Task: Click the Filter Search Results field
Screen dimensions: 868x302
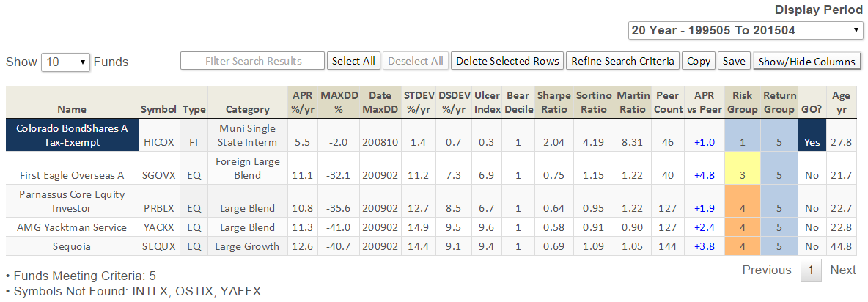Action: [x=252, y=61]
